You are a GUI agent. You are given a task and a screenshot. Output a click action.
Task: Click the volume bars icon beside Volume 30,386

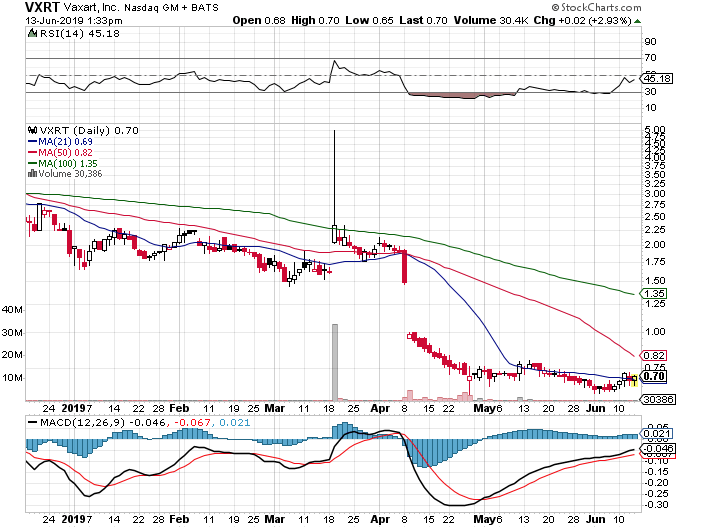[33, 174]
